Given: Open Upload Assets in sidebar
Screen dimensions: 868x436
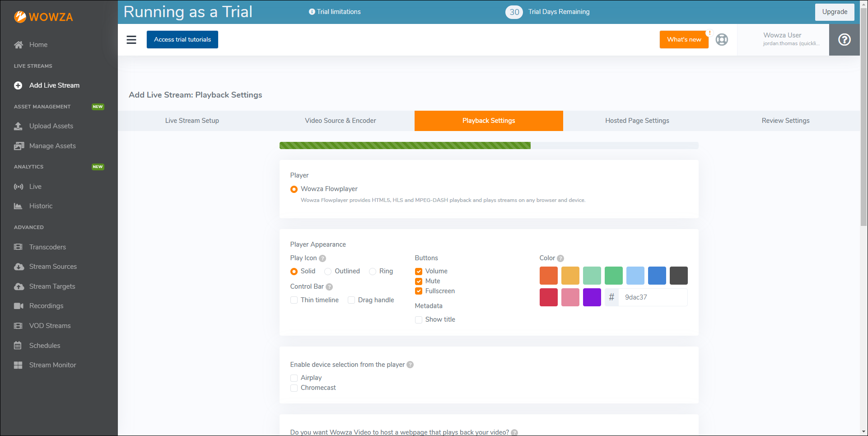Looking at the screenshot, I should [x=51, y=126].
